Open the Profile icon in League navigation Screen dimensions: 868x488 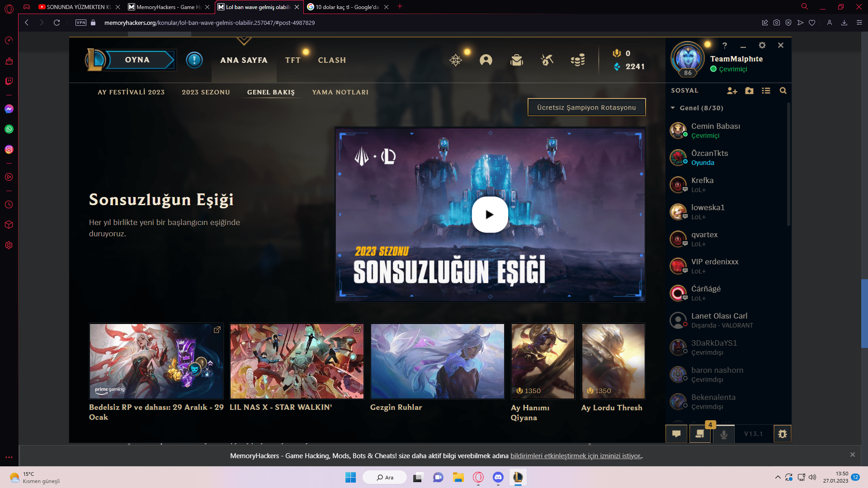(486, 60)
